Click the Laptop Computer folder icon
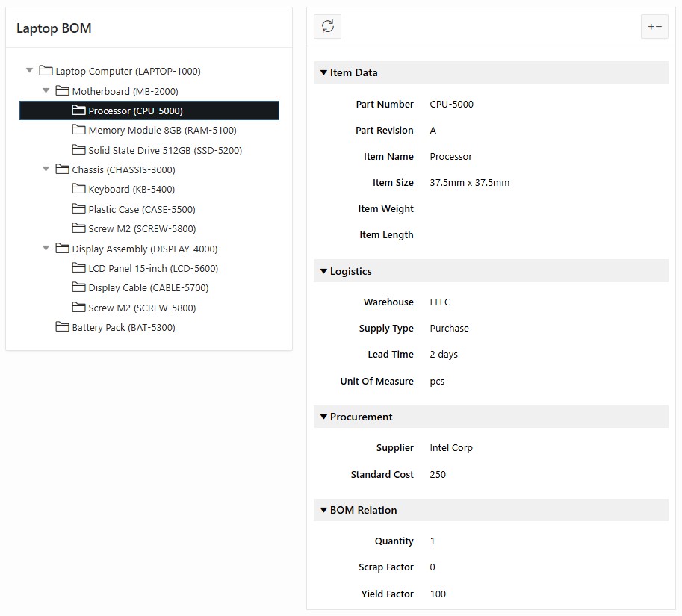Image resolution: width=682 pixels, height=616 pixels. pyautogui.click(x=46, y=71)
